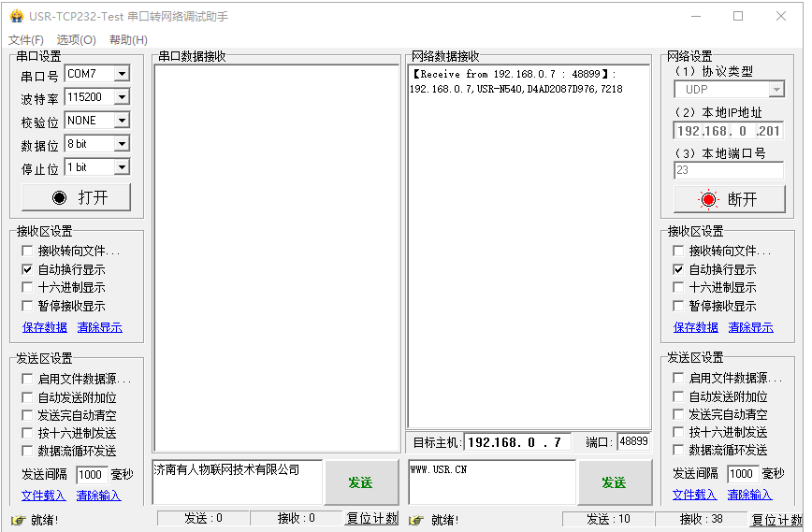The width and height of the screenshot is (812, 532).
Task: Click the 本地IP地址 192.168.0.201 field
Action: (729, 131)
